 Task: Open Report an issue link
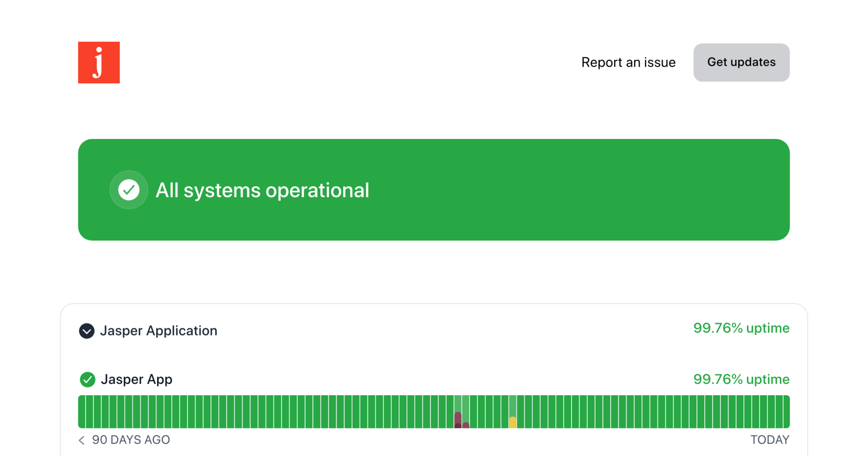(628, 62)
